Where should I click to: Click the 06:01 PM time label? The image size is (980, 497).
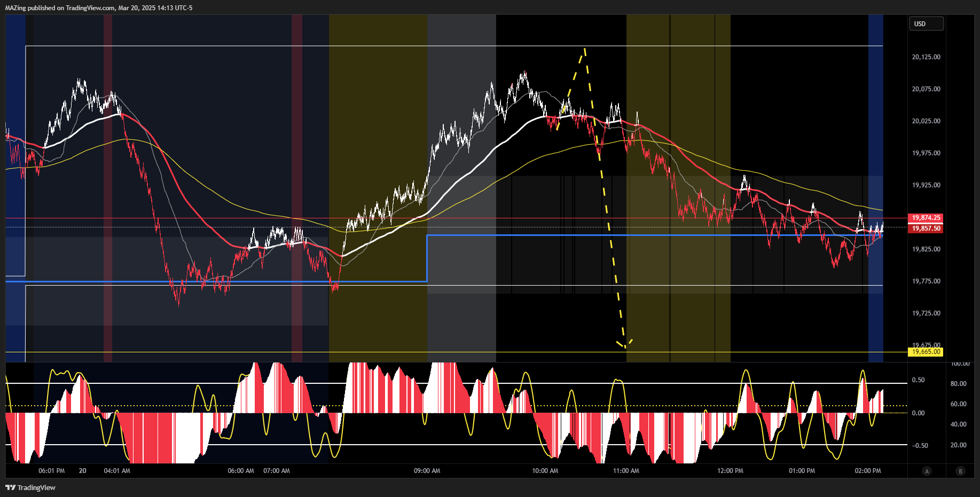click(52, 471)
